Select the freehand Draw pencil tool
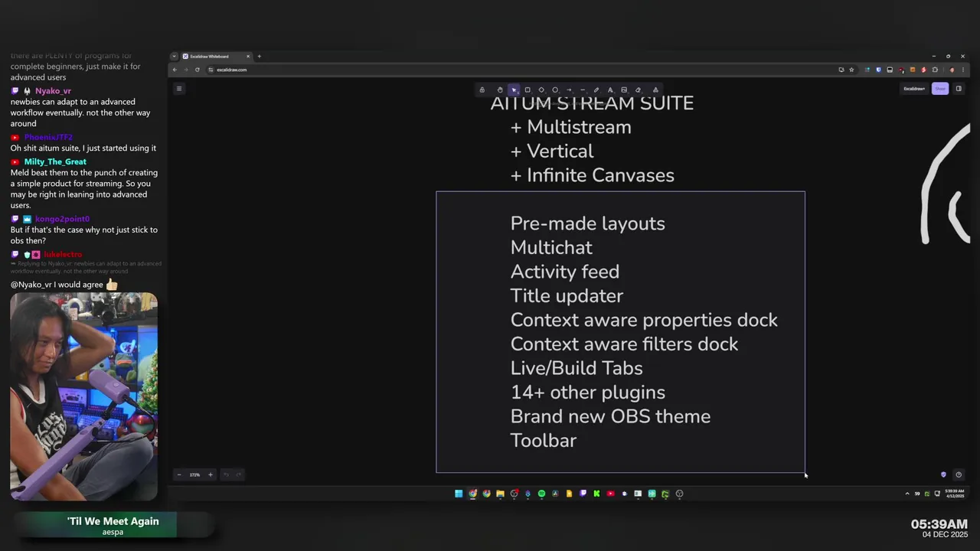Screen dimensions: 980x551 [596, 90]
